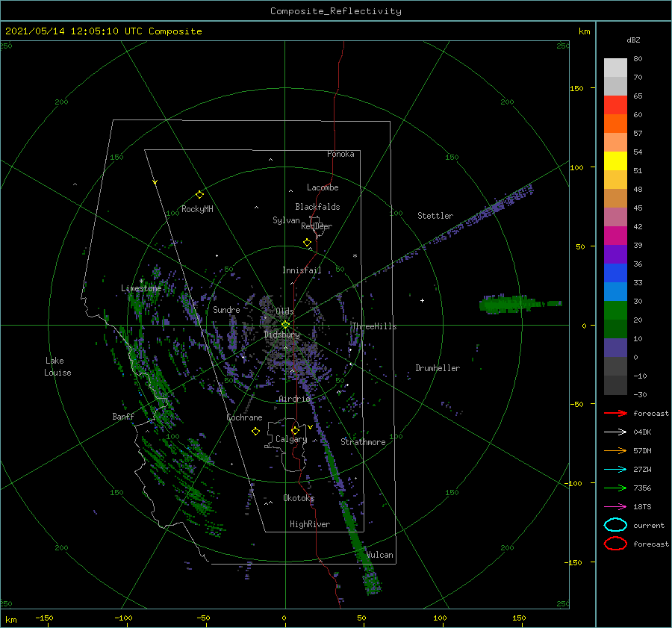Click the yellow diamond marker beside RockyMH
The image size is (672, 628).
(199, 195)
